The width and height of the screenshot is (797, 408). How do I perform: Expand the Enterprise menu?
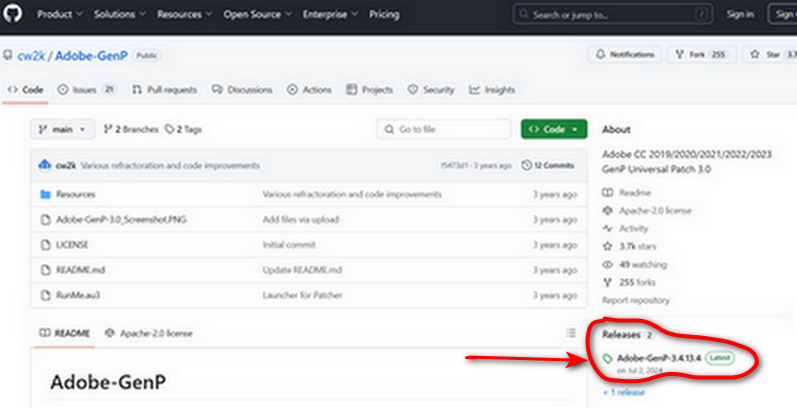point(330,15)
